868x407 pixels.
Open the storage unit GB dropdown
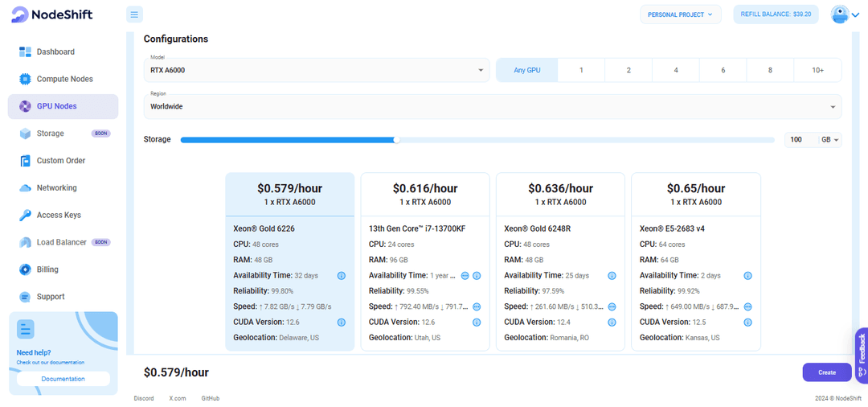[x=831, y=140]
